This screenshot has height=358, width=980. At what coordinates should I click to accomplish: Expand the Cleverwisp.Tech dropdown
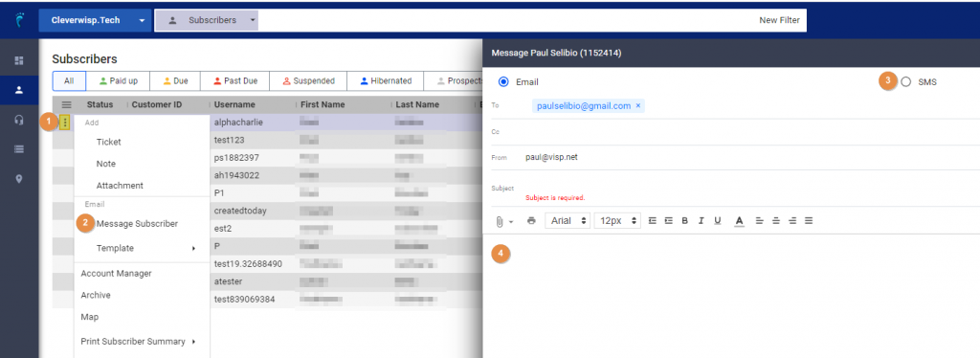point(142,21)
